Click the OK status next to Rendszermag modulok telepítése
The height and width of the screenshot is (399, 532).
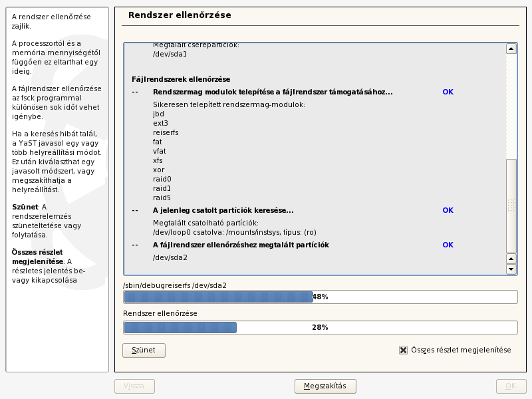point(447,91)
